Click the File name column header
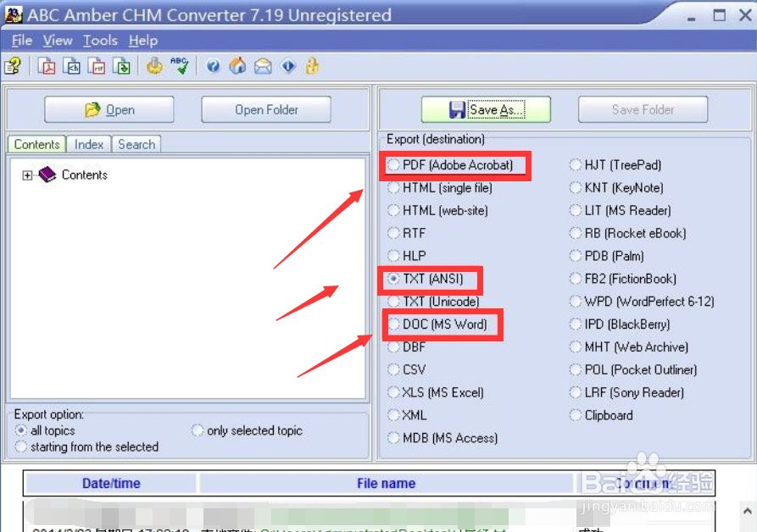Viewport: 757px width, 532px height. tap(387, 483)
